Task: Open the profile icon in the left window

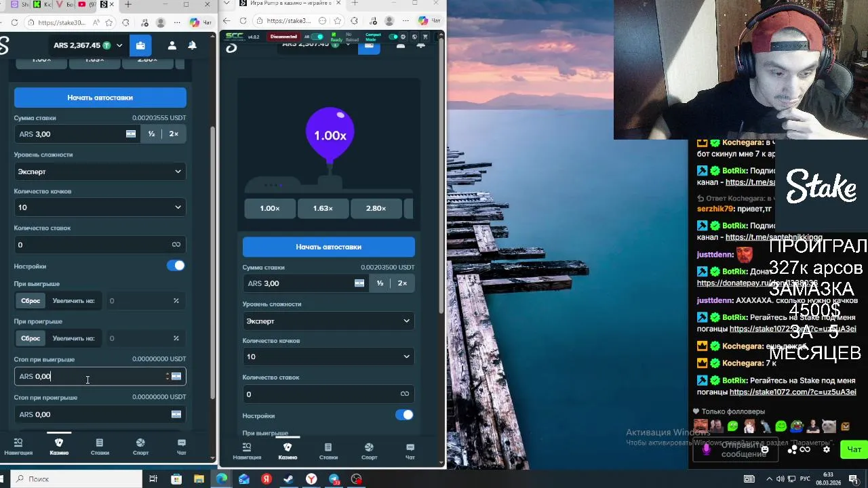Action: pos(172,45)
